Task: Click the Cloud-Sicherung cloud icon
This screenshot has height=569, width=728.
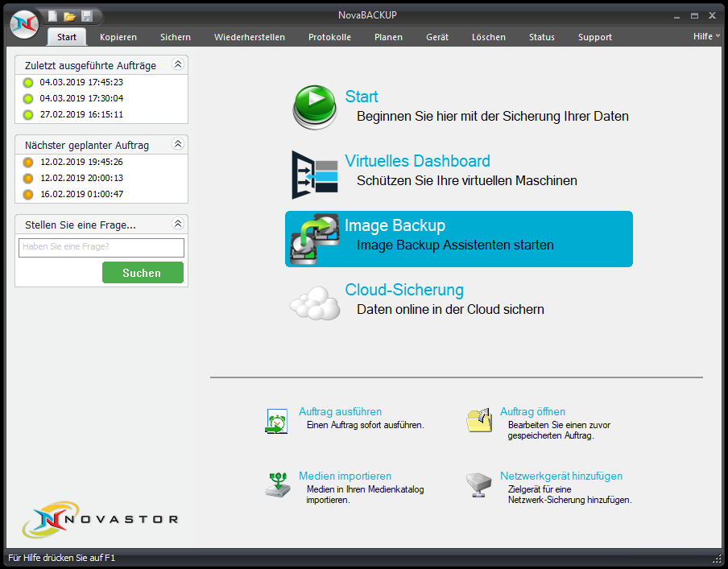Action: 315,303
